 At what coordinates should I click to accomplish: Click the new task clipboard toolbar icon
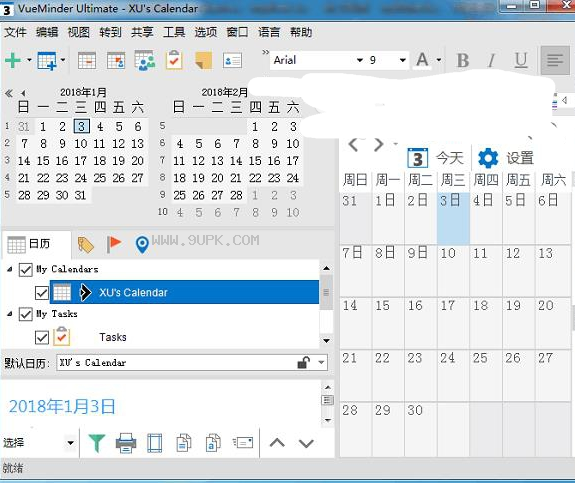point(174,60)
